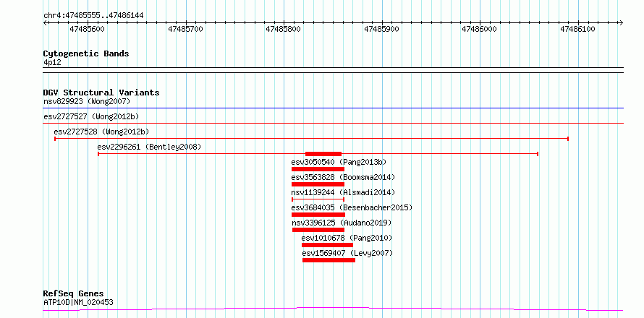Click ruler position 47486000
The image size is (644, 318).
click(479, 29)
